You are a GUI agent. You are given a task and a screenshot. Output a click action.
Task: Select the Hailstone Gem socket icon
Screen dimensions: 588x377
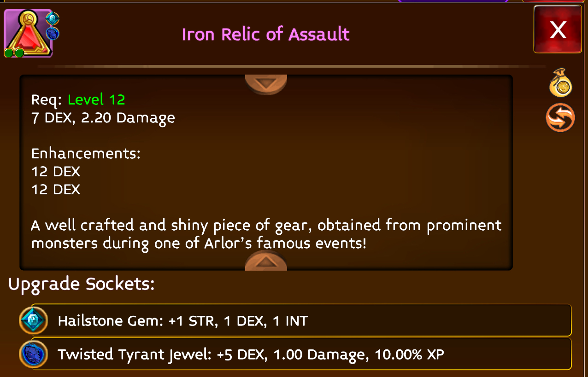[34, 320]
